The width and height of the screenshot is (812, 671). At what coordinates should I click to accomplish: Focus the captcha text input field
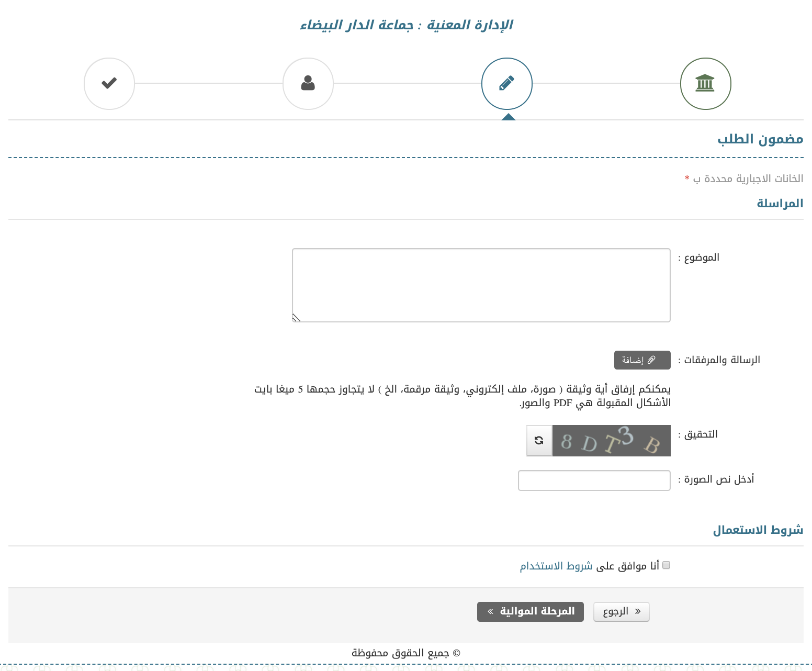(x=594, y=480)
